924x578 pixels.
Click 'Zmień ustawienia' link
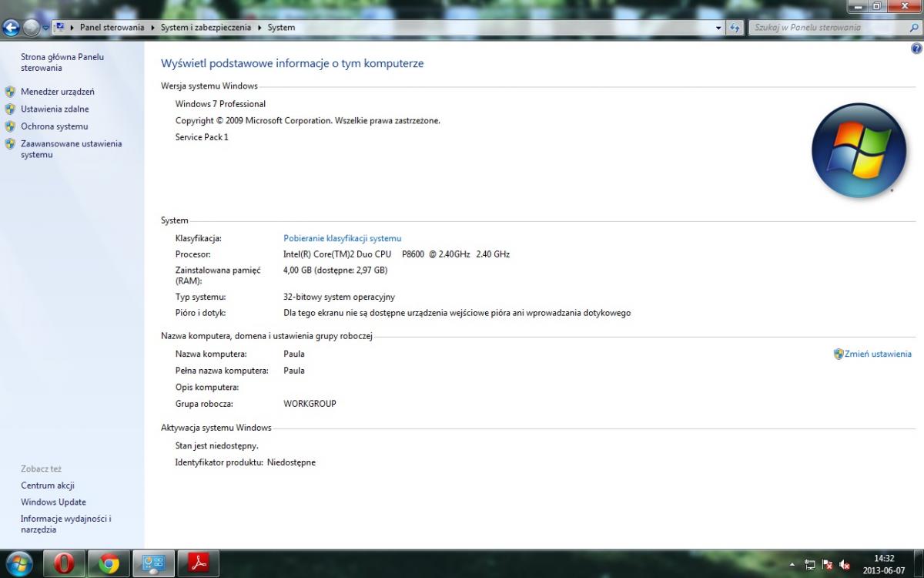[878, 354]
